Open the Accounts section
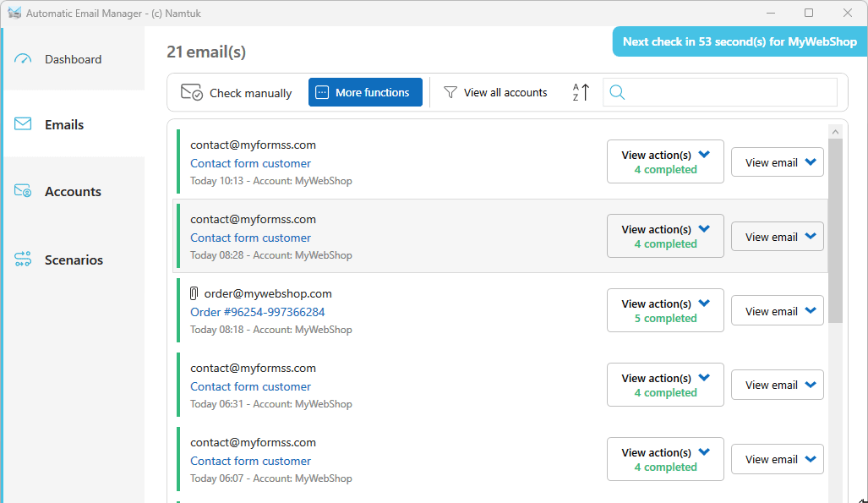Image resolution: width=868 pixels, height=503 pixels. click(74, 191)
